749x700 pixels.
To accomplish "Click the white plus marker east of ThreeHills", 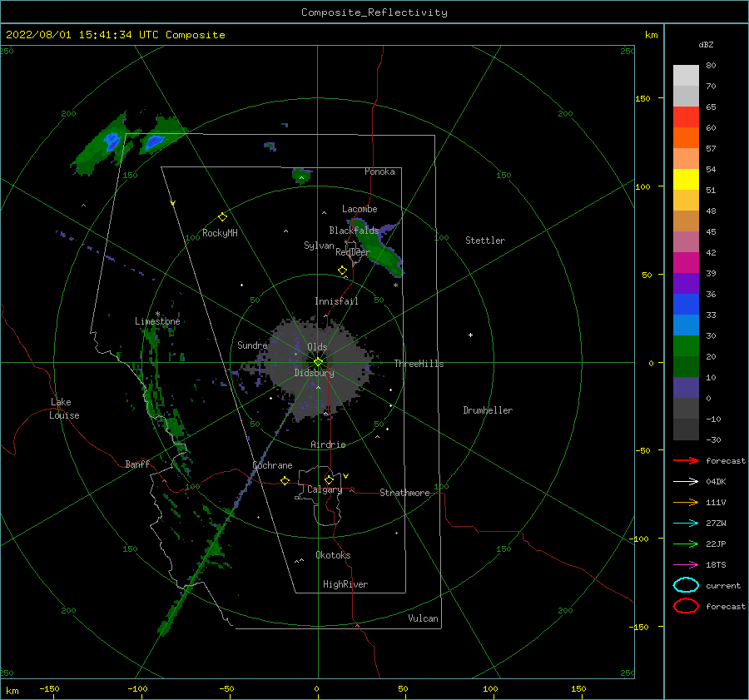I will (x=470, y=335).
